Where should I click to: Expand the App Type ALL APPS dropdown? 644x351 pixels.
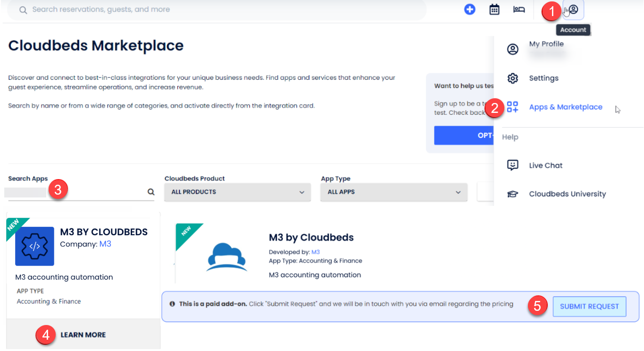pos(393,192)
